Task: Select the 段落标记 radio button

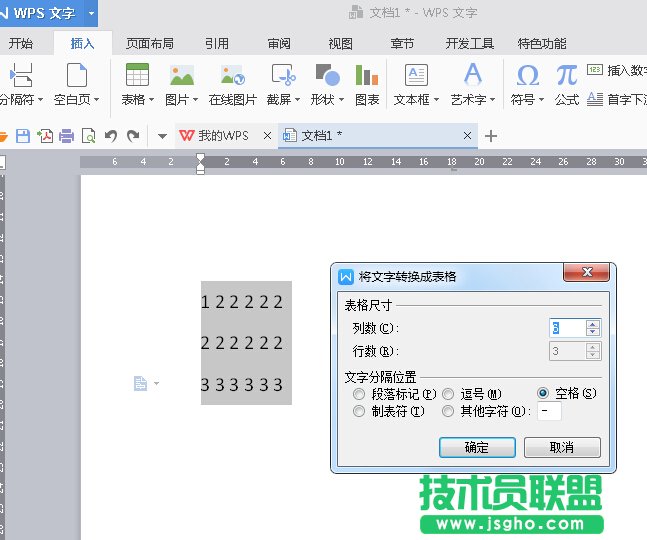Action: [359, 394]
